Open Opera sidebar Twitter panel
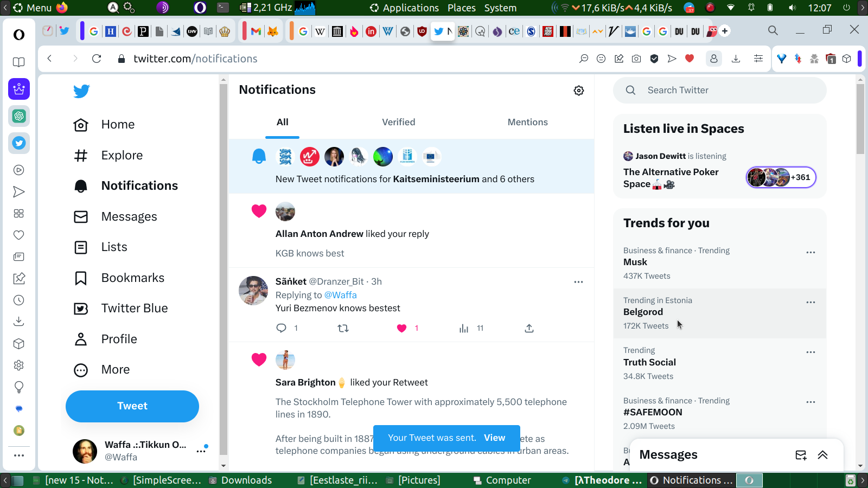868x488 pixels. tap(19, 143)
